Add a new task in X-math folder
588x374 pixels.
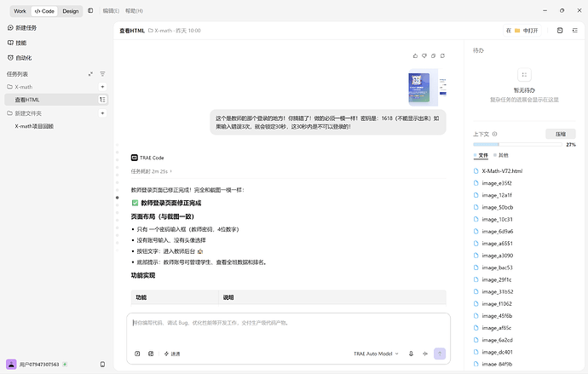point(102,87)
